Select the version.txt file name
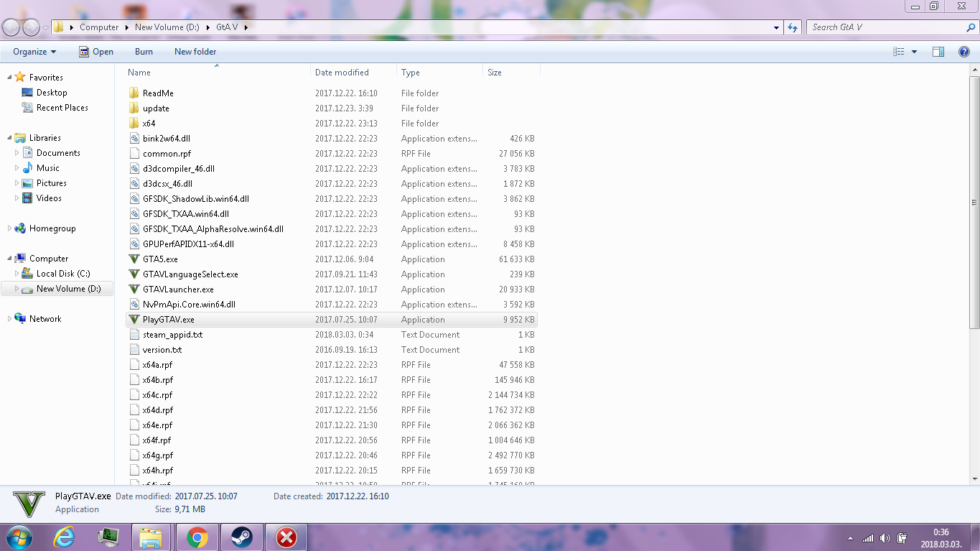Image resolution: width=980 pixels, height=551 pixels. click(x=162, y=350)
